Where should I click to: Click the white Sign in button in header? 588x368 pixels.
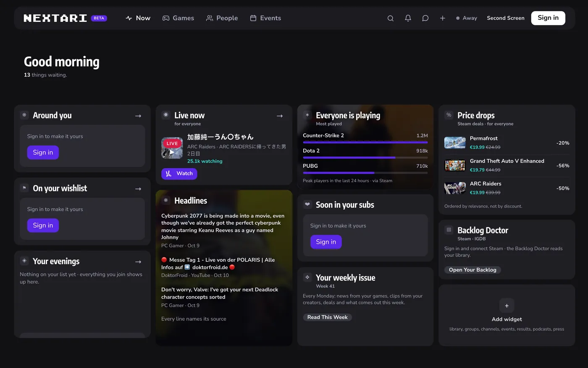(548, 18)
